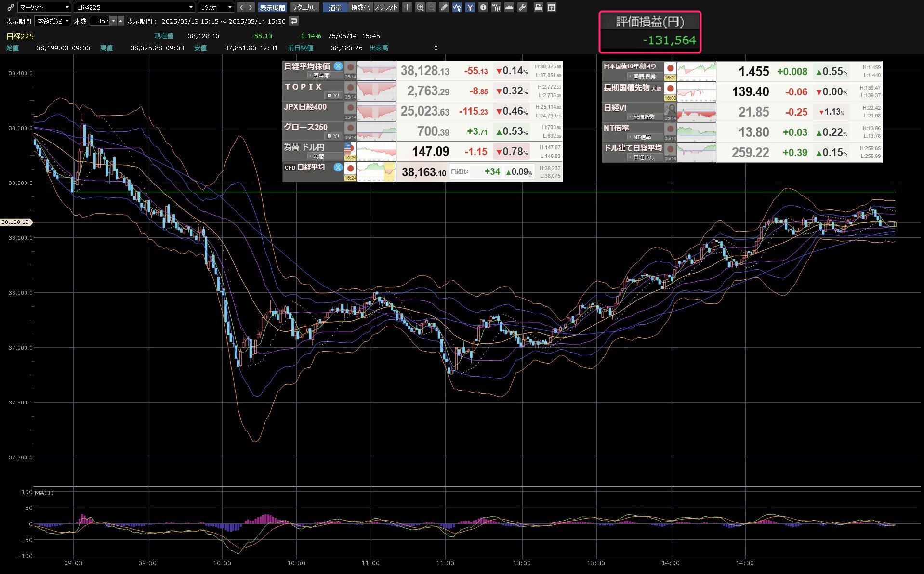The width and height of the screenshot is (924, 574).
Task: Open the chart information icon
Action: point(483,7)
